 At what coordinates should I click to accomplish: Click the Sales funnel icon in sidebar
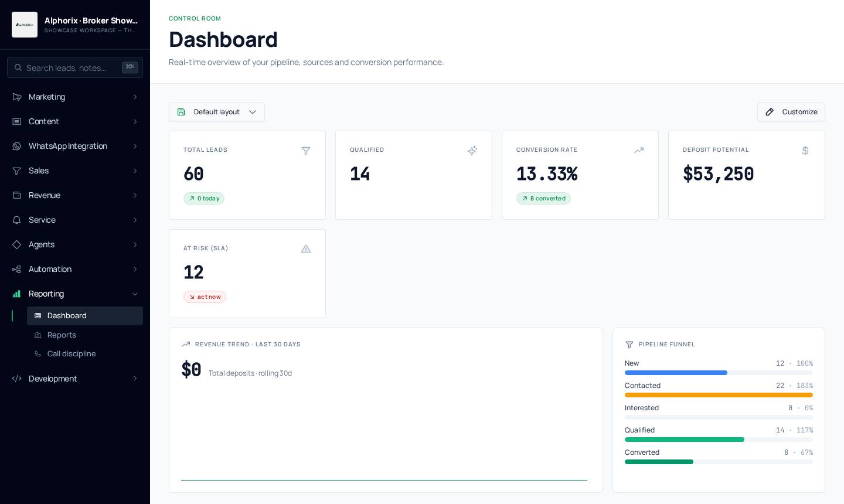[17, 171]
